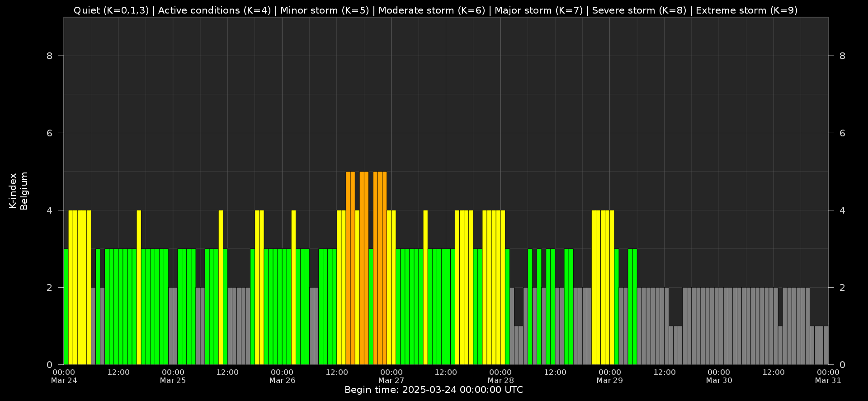Click the '00:00 Mar 30' x-axis label

(x=719, y=376)
